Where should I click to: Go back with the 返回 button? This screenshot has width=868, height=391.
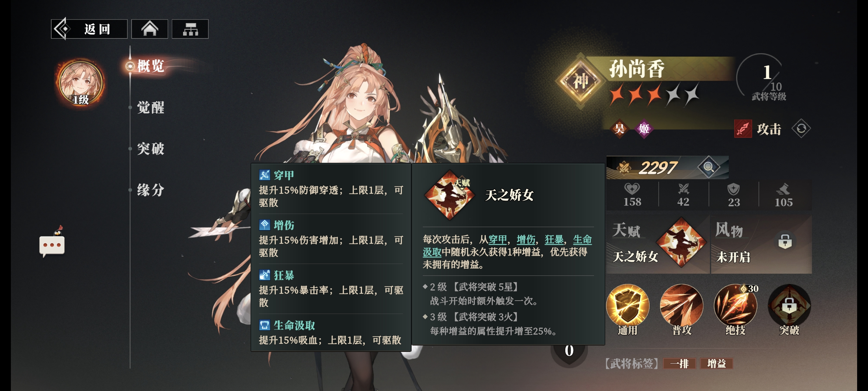[89, 29]
